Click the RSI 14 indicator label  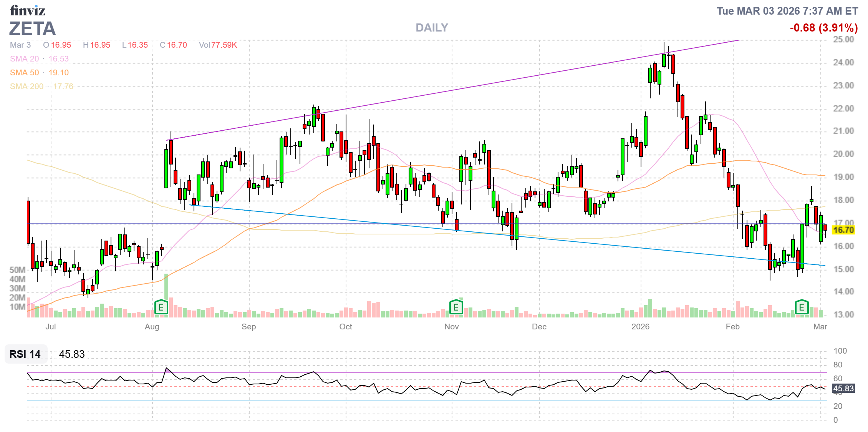click(x=25, y=354)
